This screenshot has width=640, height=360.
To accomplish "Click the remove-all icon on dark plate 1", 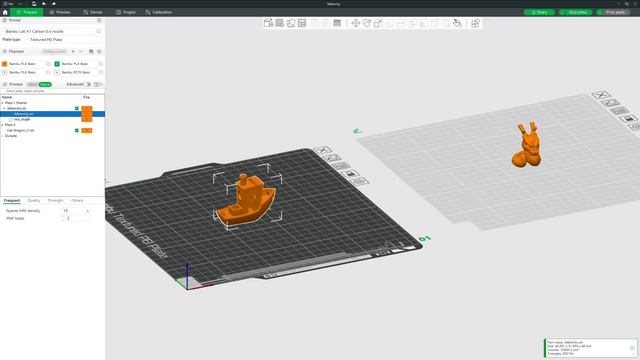I will click(x=322, y=150).
